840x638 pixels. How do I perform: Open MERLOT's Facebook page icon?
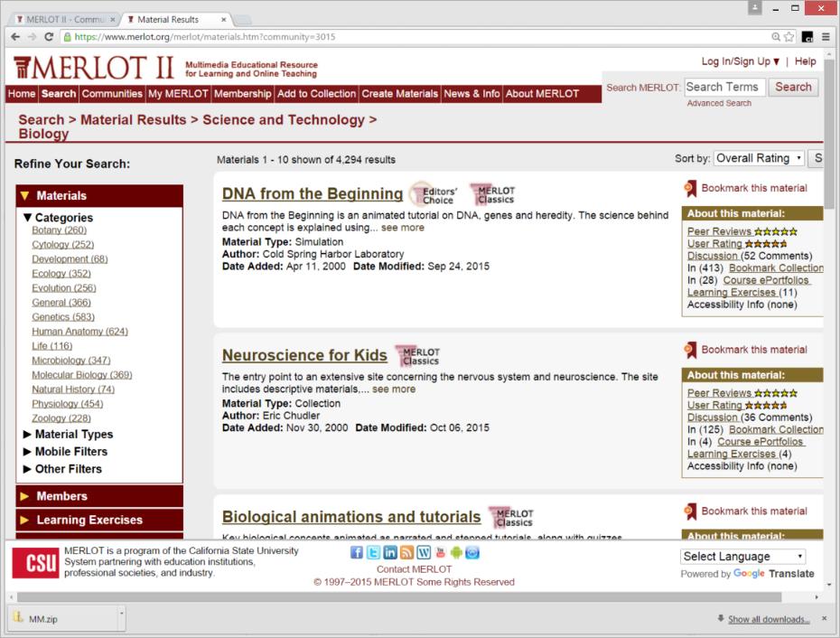[x=356, y=552]
